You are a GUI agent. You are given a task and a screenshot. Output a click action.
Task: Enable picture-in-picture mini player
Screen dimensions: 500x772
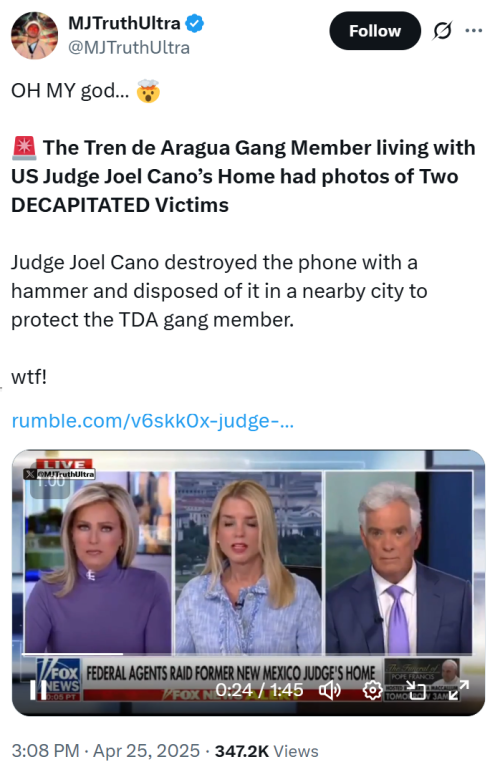coord(415,690)
